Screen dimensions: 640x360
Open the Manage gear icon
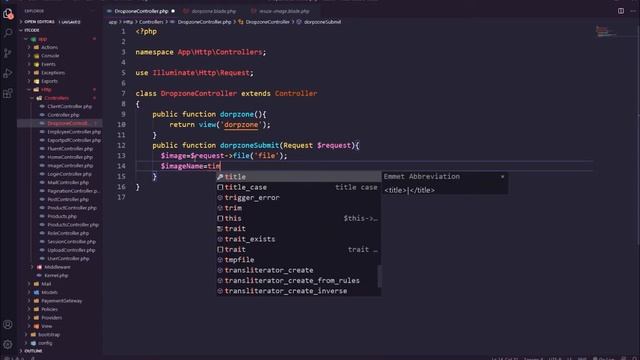click(x=8, y=344)
